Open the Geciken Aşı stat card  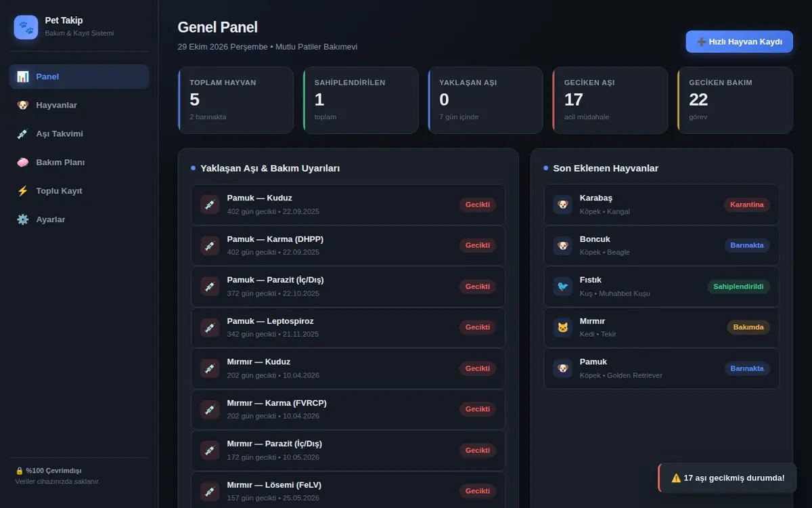point(610,100)
